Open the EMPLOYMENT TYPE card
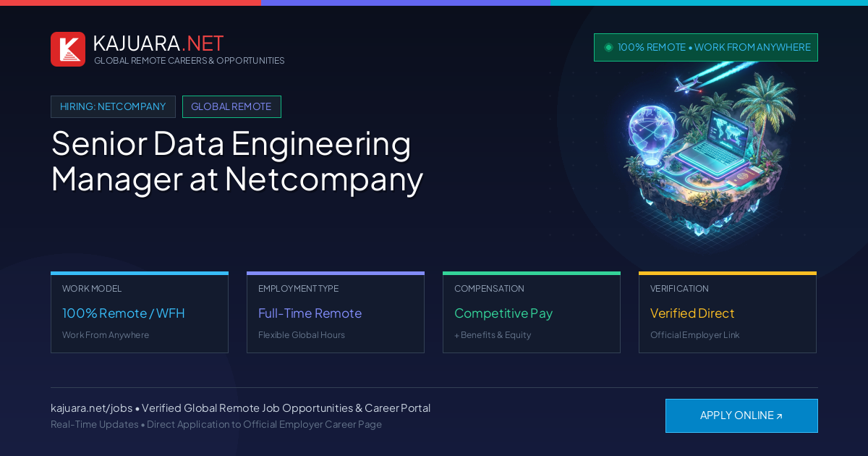868x456 pixels. click(x=336, y=312)
